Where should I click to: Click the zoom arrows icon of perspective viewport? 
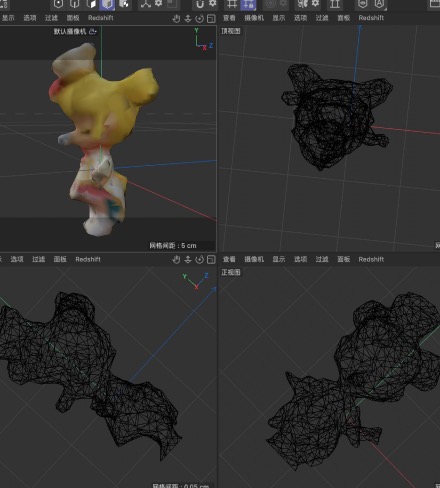(188, 19)
